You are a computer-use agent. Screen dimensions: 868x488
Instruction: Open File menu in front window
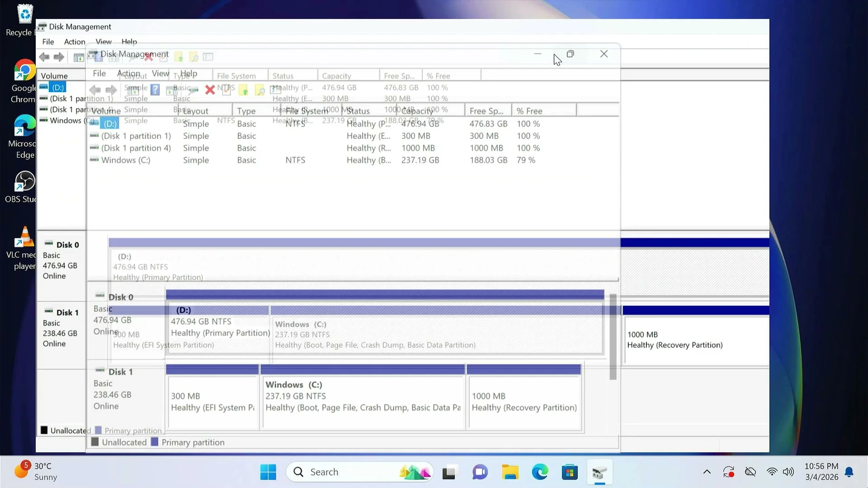click(x=99, y=73)
